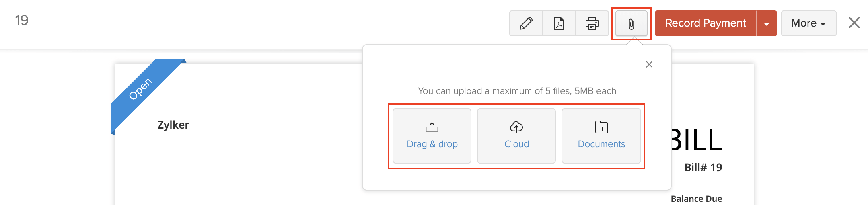This screenshot has height=205, width=868.
Task: Choose Drag & drop upload option
Action: 432,136
